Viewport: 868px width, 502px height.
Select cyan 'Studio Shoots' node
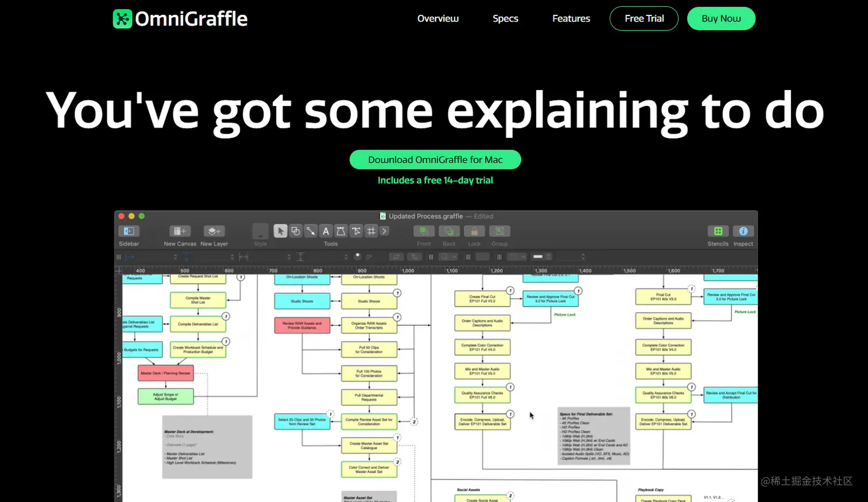point(302,301)
